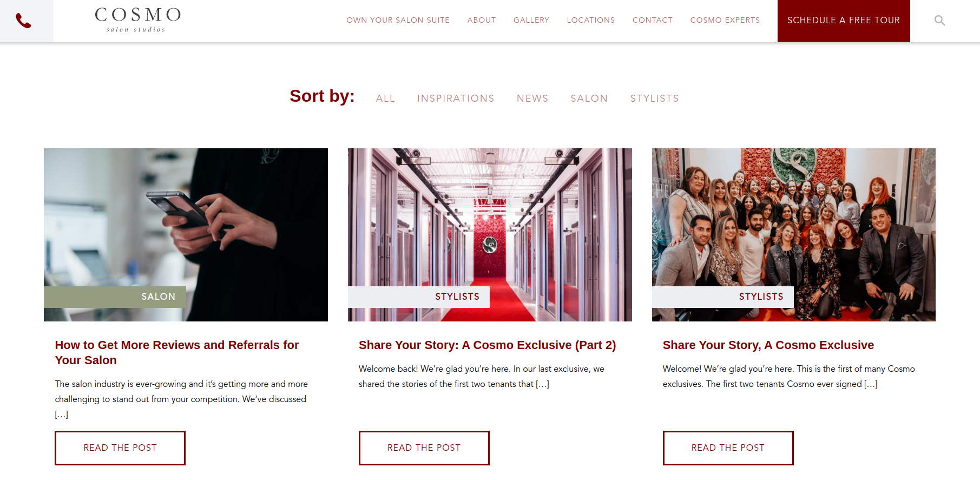The image size is (980, 480).
Task: Filter posts by News
Action: point(532,98)
